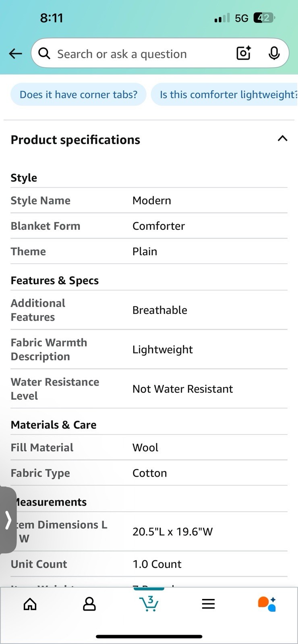Image resolution: width=298 pixels, height=644 pixels.
Task: Tap the item dimensions value 20.5"L x 19.6"W
Action: 172,532
